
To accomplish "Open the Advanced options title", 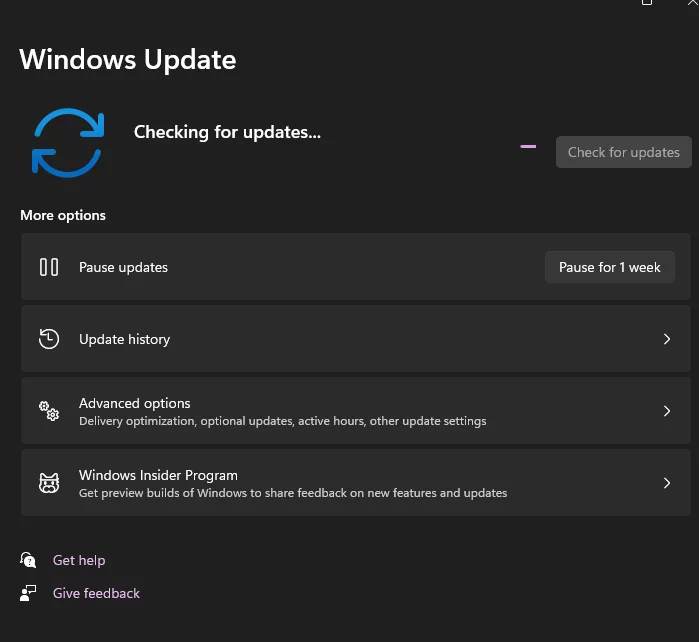I will [135, 403].
